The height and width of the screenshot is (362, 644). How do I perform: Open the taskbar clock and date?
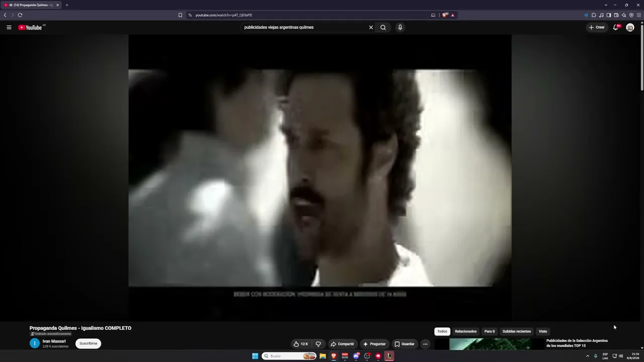(633, 356)
